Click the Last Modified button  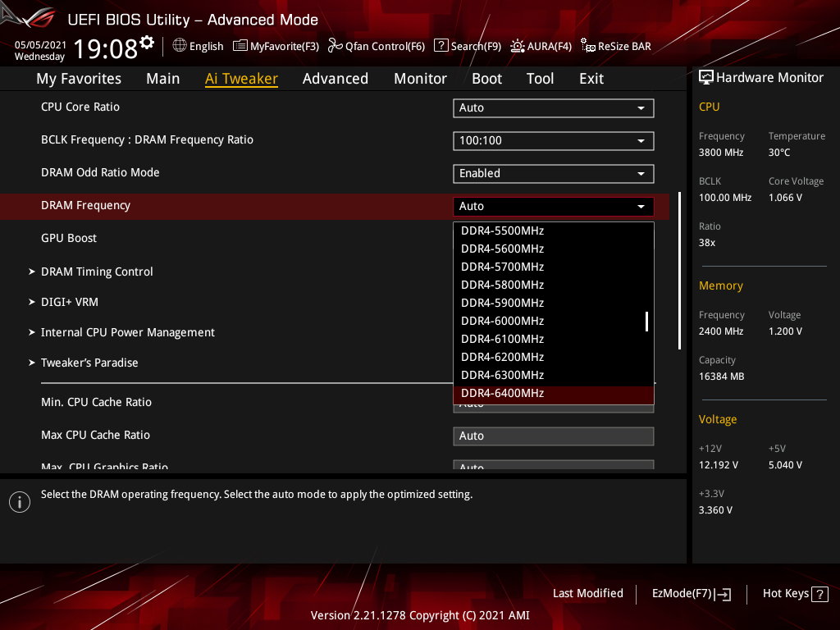[587, 594]
